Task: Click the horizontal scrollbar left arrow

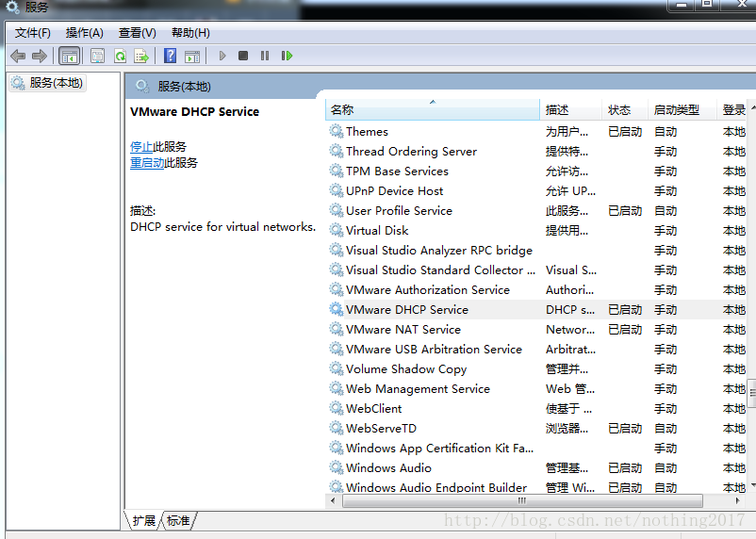Action: [x=333, y=501]
